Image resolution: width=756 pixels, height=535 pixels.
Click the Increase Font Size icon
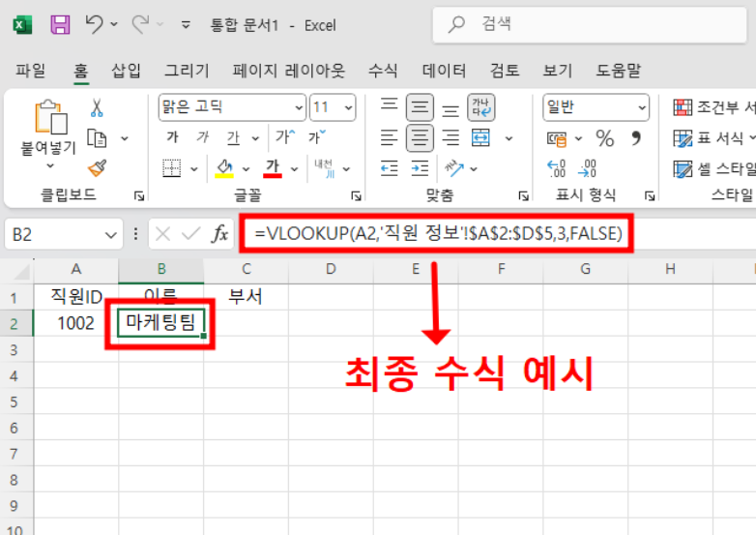pos(283,137)
